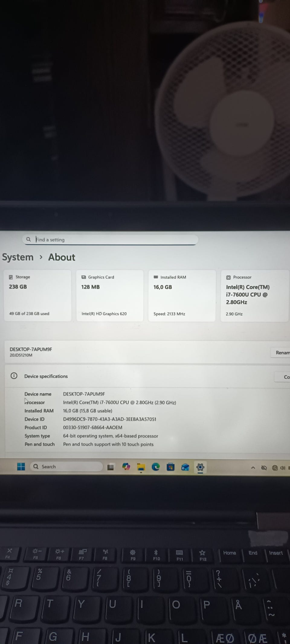This screenshot has width=290, height=644.
Task: Launch Microsoft Edge from the taskbar
Action: tap(156, 467)
